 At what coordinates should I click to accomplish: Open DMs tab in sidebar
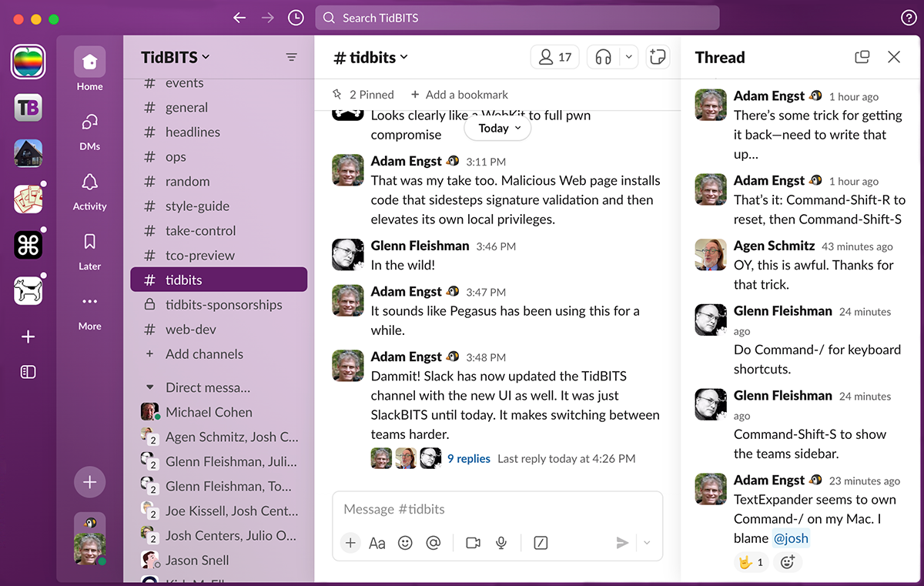(90, 130)
